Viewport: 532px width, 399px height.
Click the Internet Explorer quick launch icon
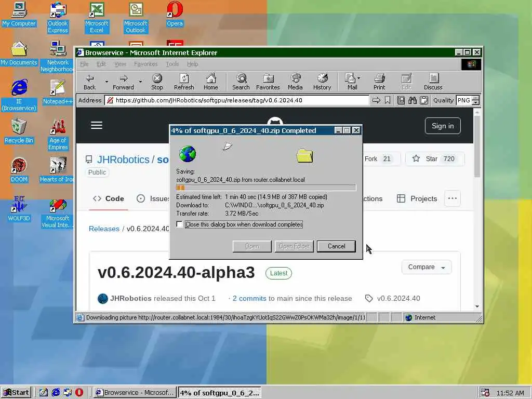point(56,393)
